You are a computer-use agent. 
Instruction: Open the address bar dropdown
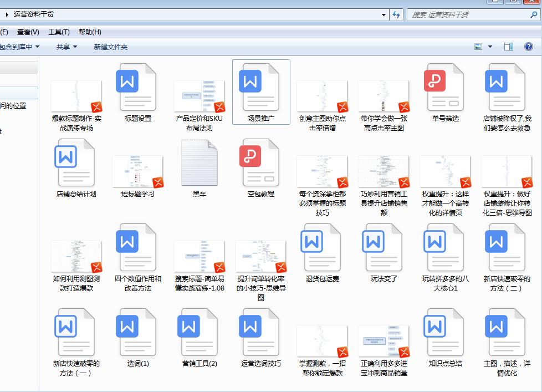(x=384, y=14)
